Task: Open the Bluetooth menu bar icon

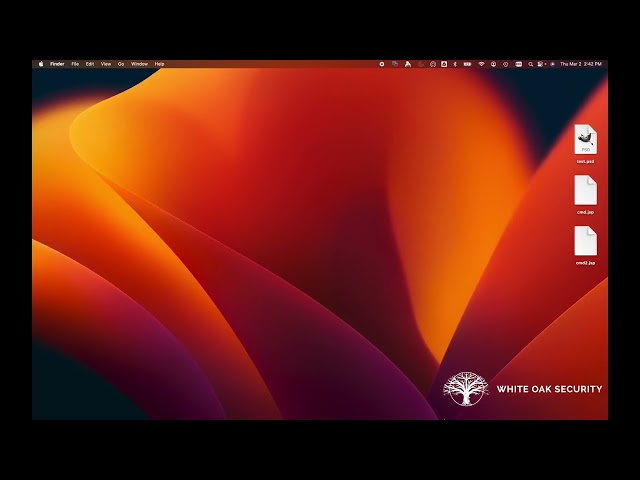Action: tap(455, 64)
